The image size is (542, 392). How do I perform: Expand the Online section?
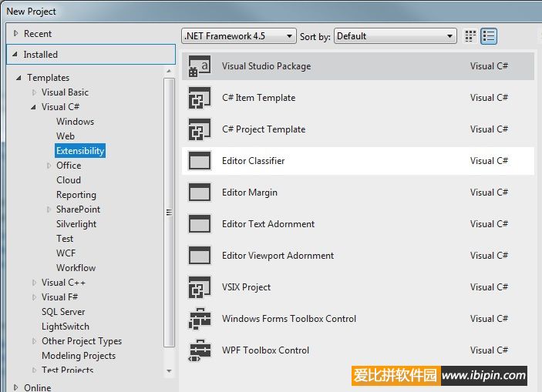point(15,387)
